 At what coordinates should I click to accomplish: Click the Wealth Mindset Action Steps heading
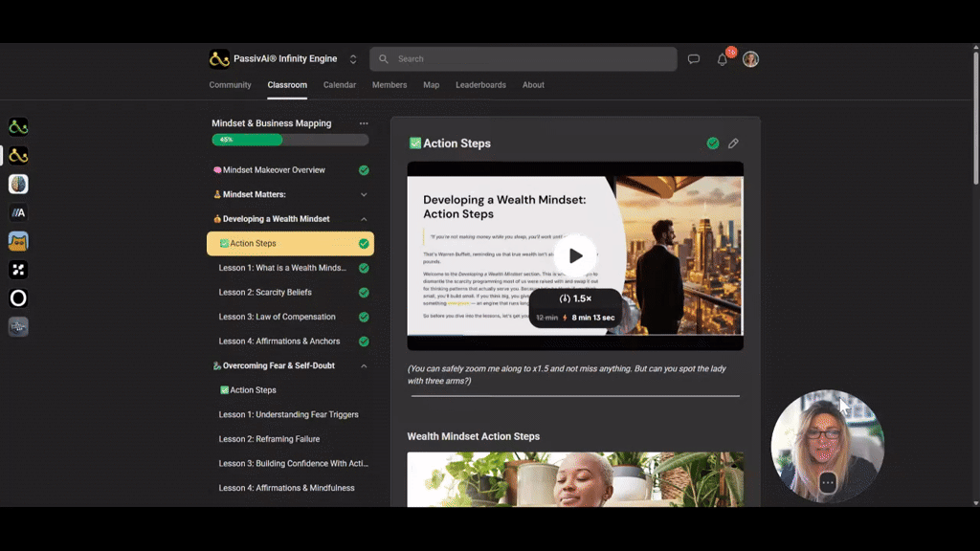[x=473, y=436]
